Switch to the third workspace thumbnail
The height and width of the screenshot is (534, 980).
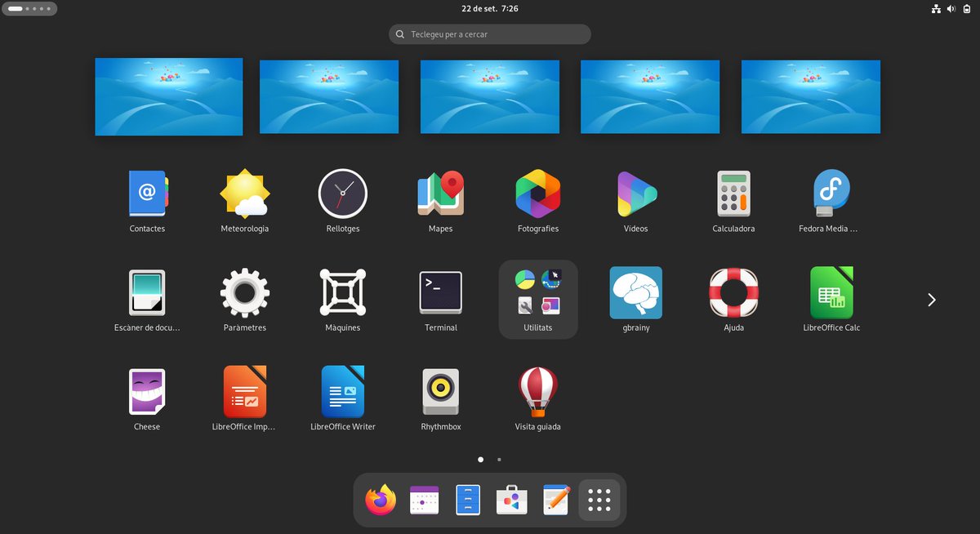click(x=490, y=96)
